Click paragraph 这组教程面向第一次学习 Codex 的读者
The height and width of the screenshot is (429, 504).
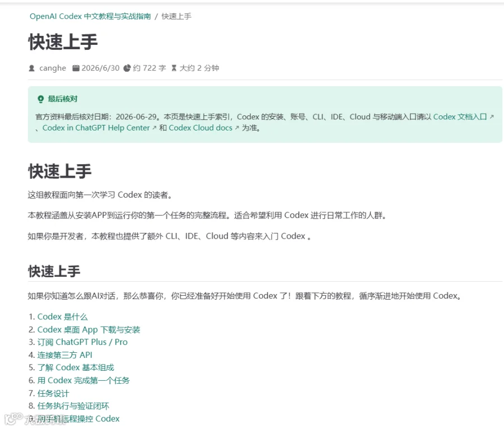100,195
